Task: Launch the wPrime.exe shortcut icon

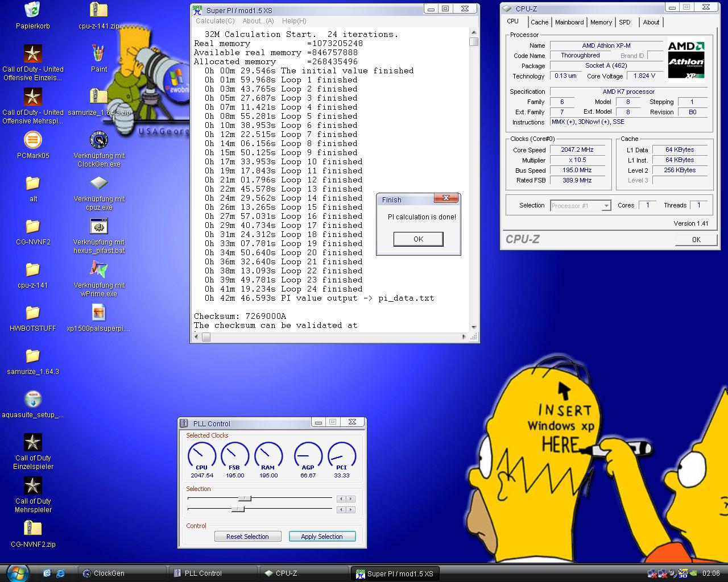Action: click(x=99, y=269)
